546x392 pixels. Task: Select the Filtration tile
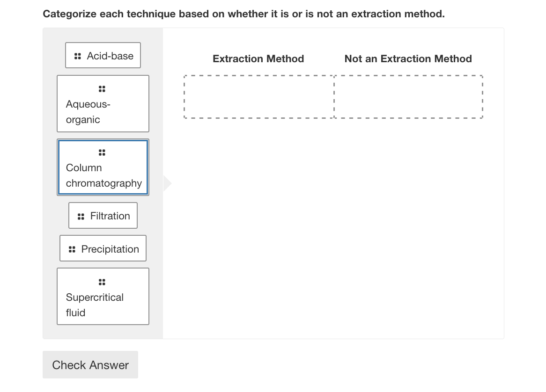[x=103, y=216]
